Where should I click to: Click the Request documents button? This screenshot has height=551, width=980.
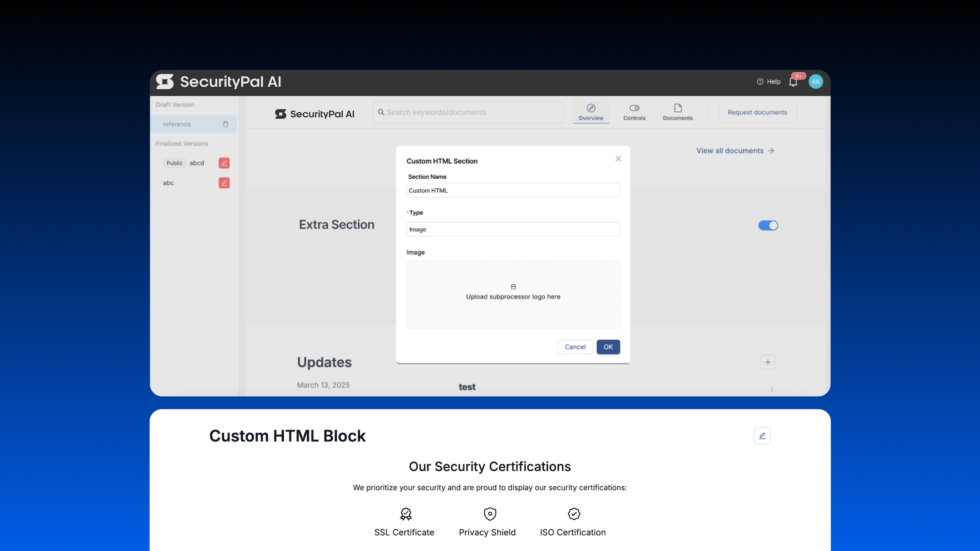coord(757,112)
